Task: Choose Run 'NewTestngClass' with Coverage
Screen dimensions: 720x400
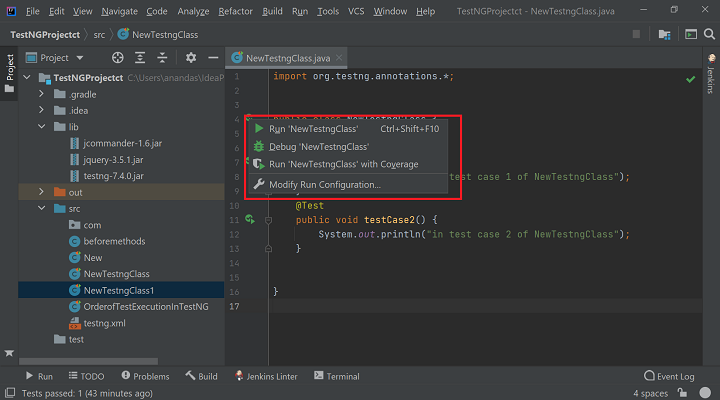Action: (348, 164)
